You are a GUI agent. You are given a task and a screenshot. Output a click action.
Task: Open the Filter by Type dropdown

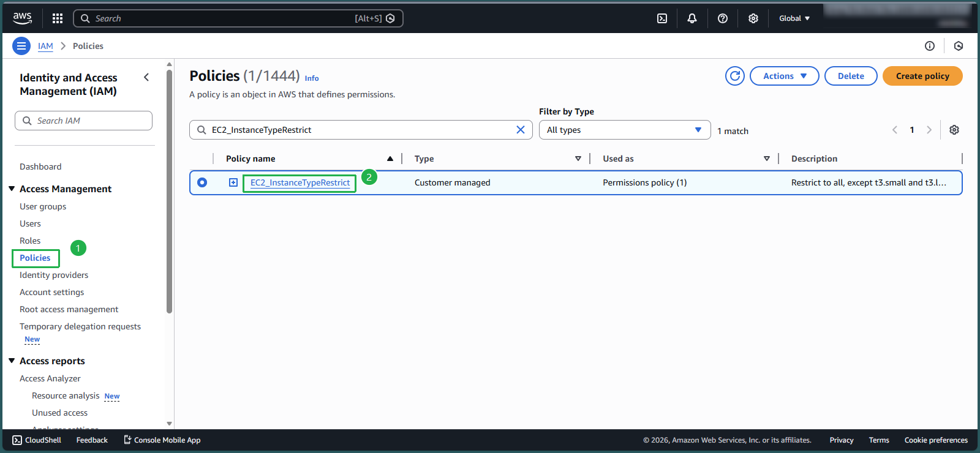click(x=624, y=130)
